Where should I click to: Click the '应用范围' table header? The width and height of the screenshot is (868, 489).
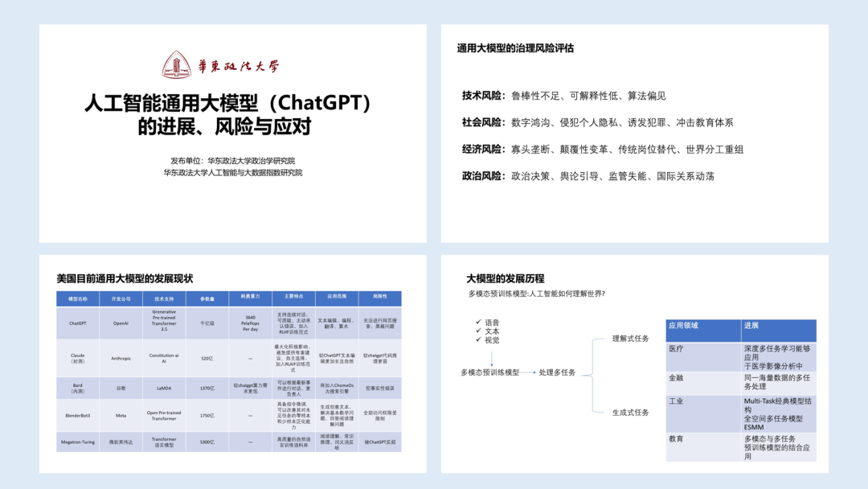coord(337,299)
